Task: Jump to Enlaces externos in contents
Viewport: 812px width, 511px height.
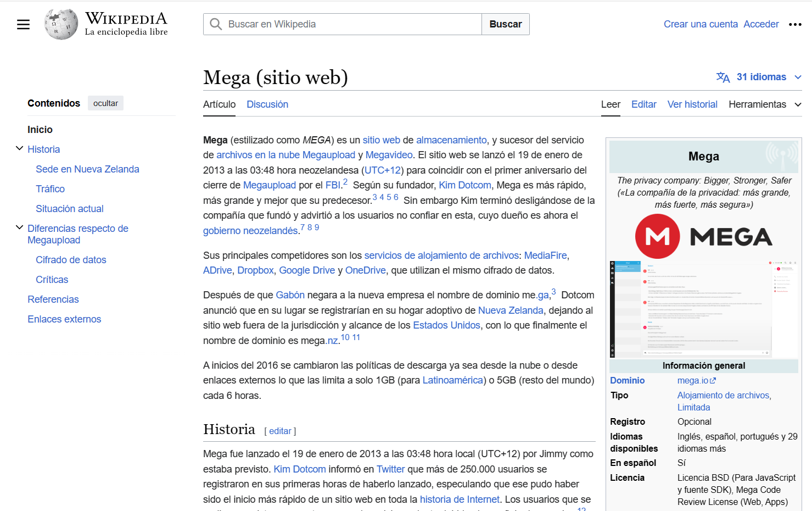Action: (x=64, y=319)
